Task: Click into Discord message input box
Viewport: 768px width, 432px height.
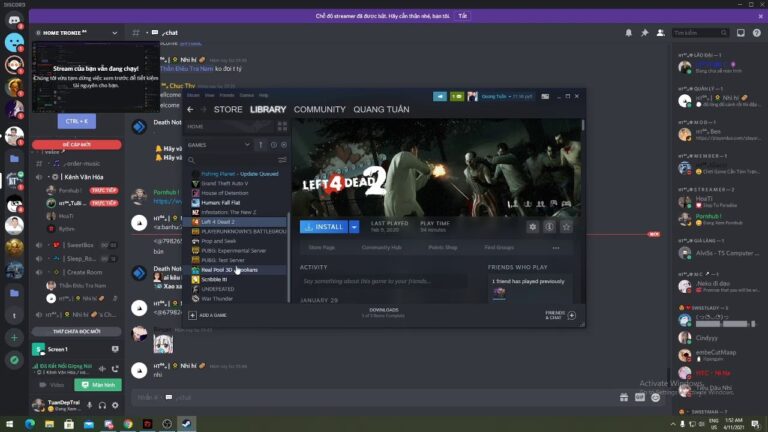Action: click(372, 397)
